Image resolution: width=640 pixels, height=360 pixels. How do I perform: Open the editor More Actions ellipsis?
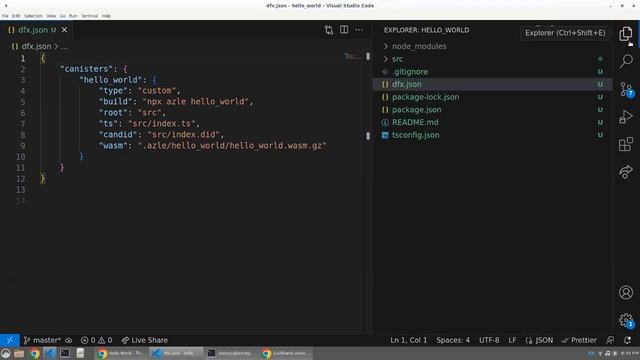click(x=359, y=30)
